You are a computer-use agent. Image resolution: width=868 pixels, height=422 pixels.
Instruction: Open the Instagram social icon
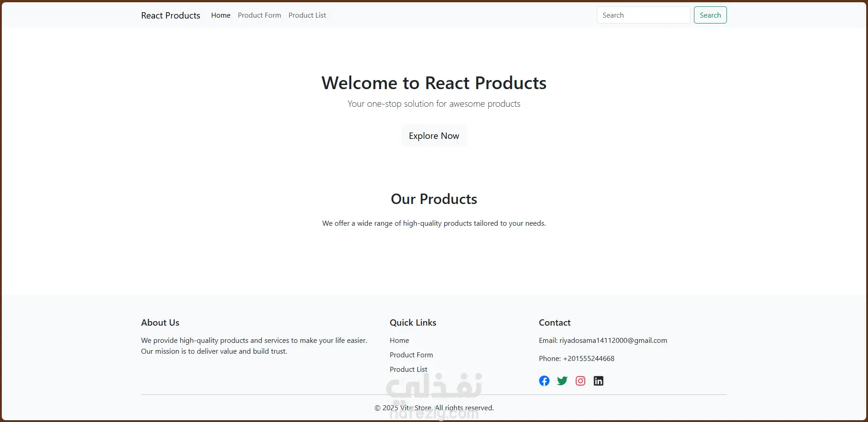click(580, 381)
